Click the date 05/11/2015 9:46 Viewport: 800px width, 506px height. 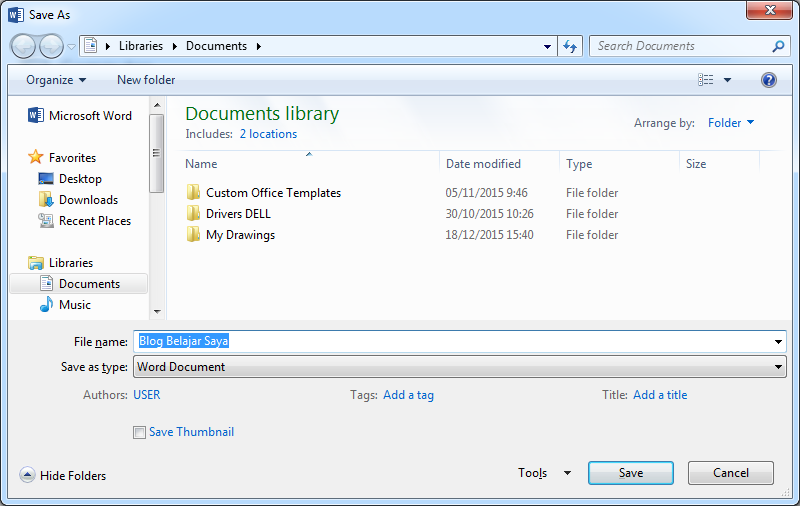point(486,193)
